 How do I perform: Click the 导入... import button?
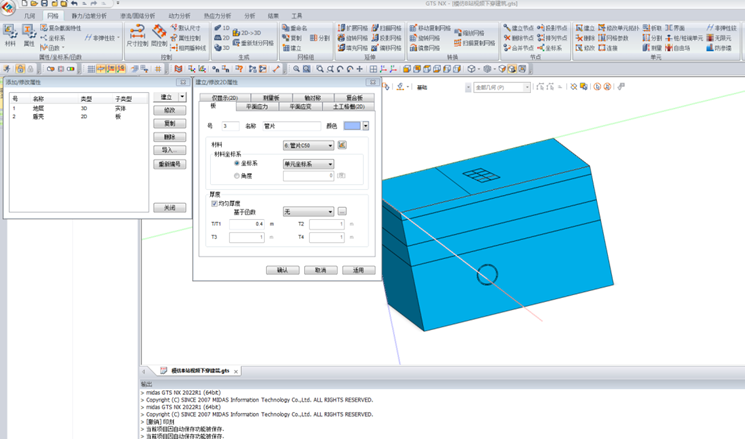[x=170, y=150]
